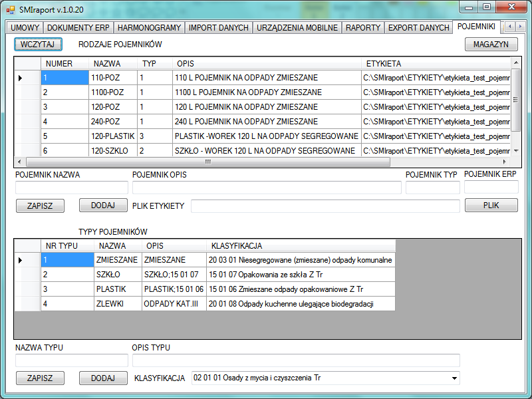Click into the PLIK ETYKIETY text field
This screenshot has width=532, height=399.
tap(325, 206)
